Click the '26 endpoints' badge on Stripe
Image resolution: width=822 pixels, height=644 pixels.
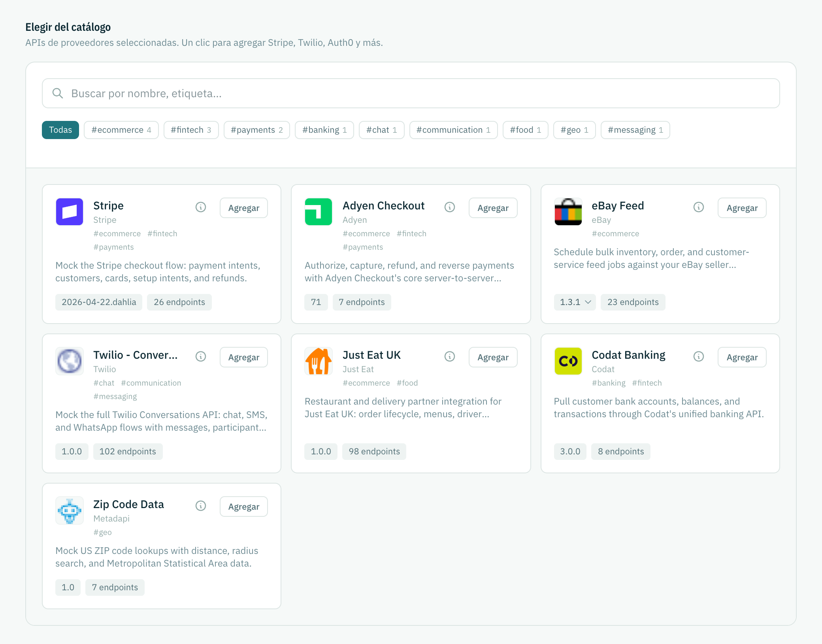[179, 302]
